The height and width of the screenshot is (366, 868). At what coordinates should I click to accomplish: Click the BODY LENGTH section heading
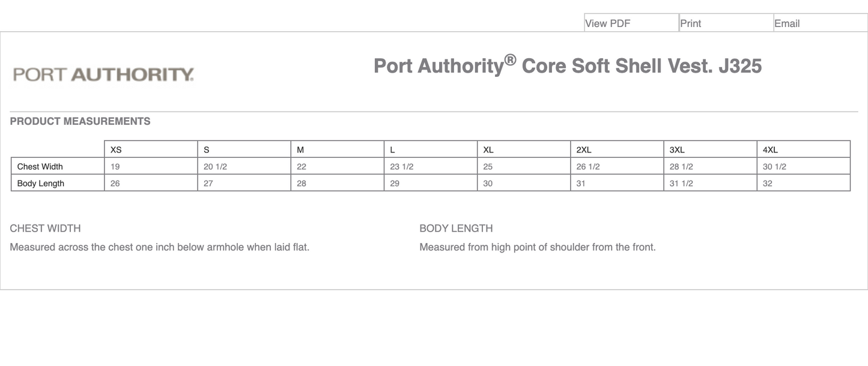point(456,228)
